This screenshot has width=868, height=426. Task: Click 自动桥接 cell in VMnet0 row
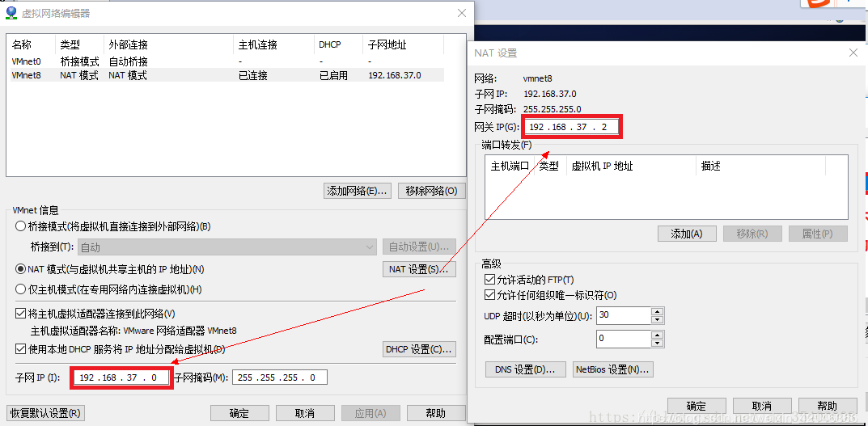click(128, 61)
